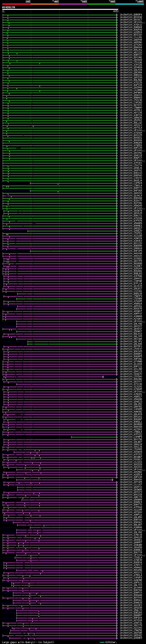Click label UniRef100_B4FUG8
This screenshot has height=644, width=146.
131,191
